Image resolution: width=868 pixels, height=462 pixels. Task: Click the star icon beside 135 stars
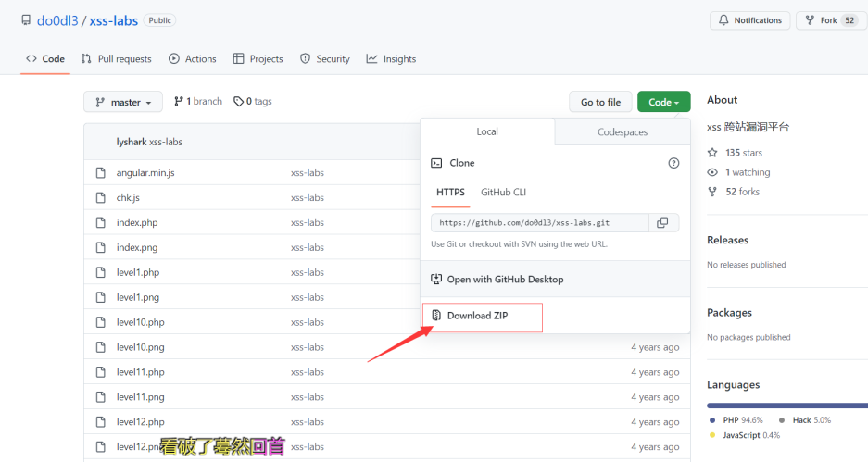(x=712, y=153)
